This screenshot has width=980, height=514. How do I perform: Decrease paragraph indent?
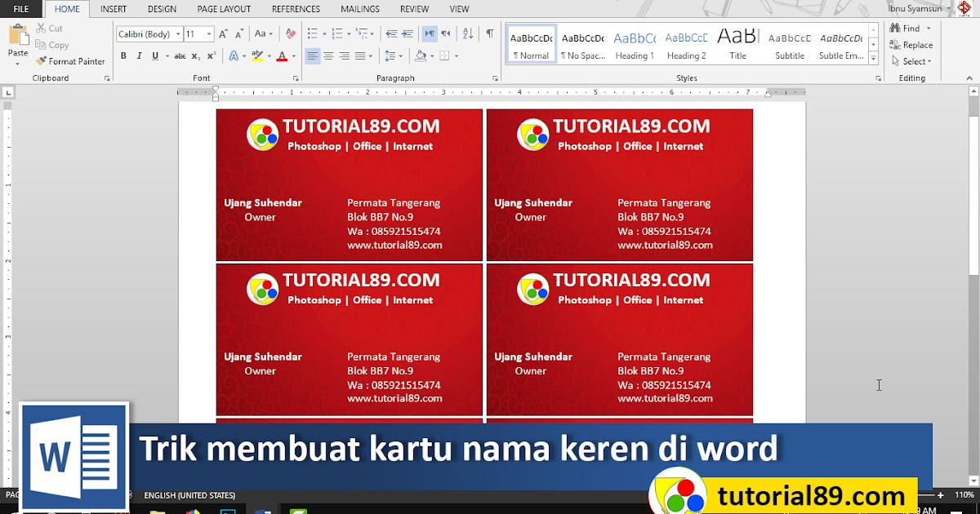390,34
